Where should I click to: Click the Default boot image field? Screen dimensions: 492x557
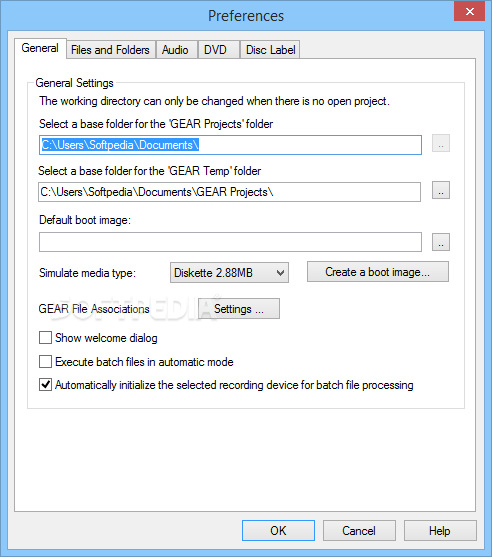tap(230, 242)
